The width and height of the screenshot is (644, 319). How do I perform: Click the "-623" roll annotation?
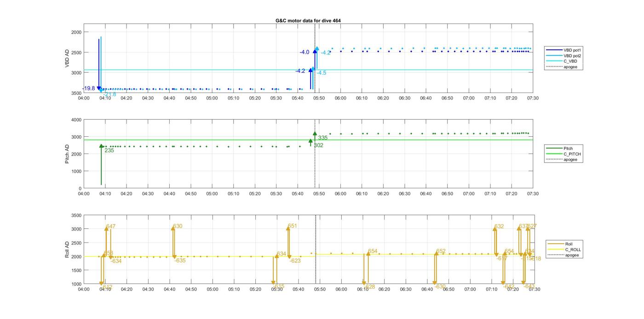tap(295, 261)
